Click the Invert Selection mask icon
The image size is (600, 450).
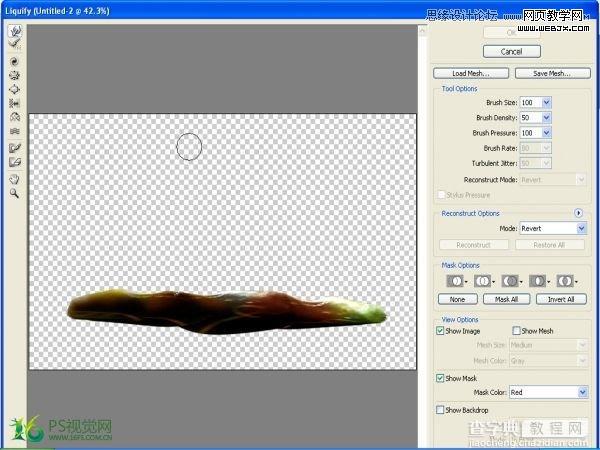tap(566, 281)
